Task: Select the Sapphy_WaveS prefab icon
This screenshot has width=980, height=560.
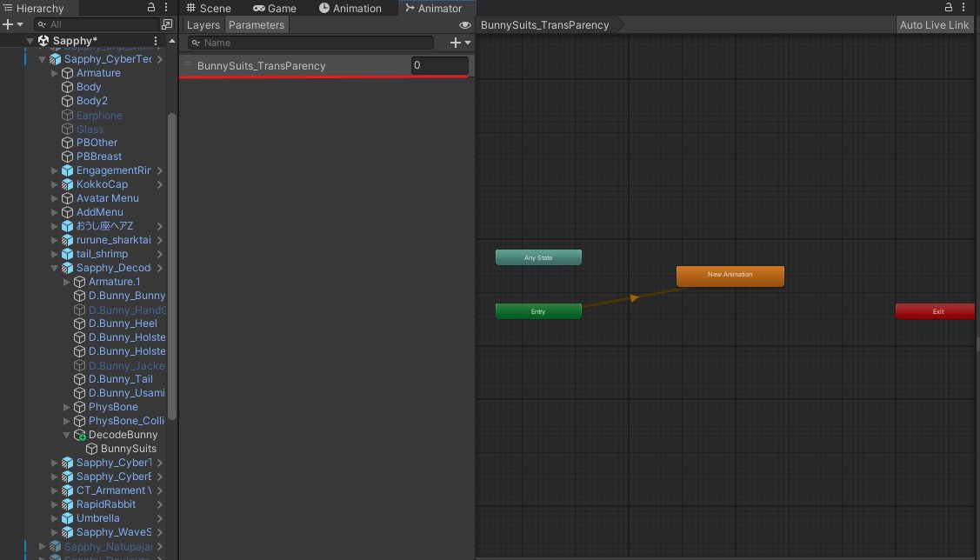Action: tap(68, 532)
